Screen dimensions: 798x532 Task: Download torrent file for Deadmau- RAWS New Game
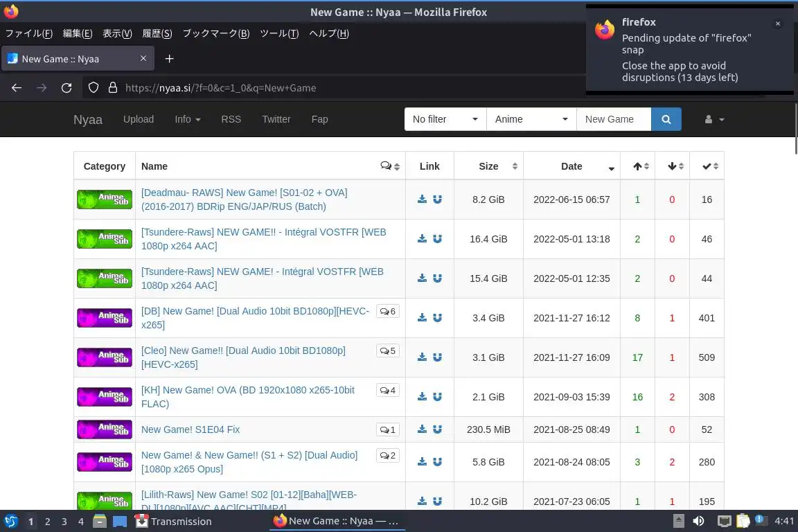(x=422, y=199)
